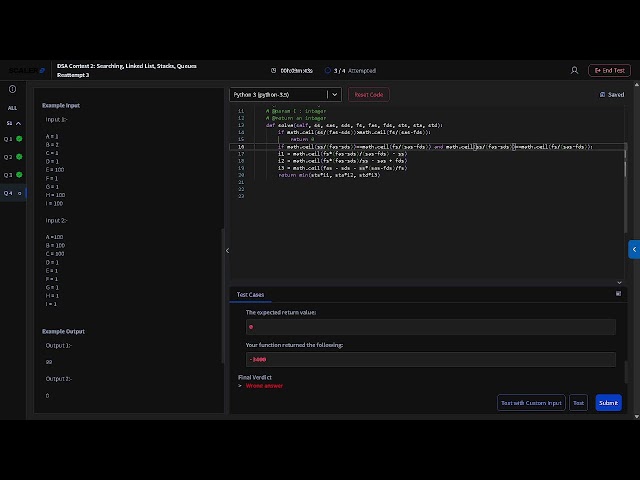Open the Python 3 language dropdown
Image resolution: width=640 pixels, height=480 pixels.
coord(285,95)
